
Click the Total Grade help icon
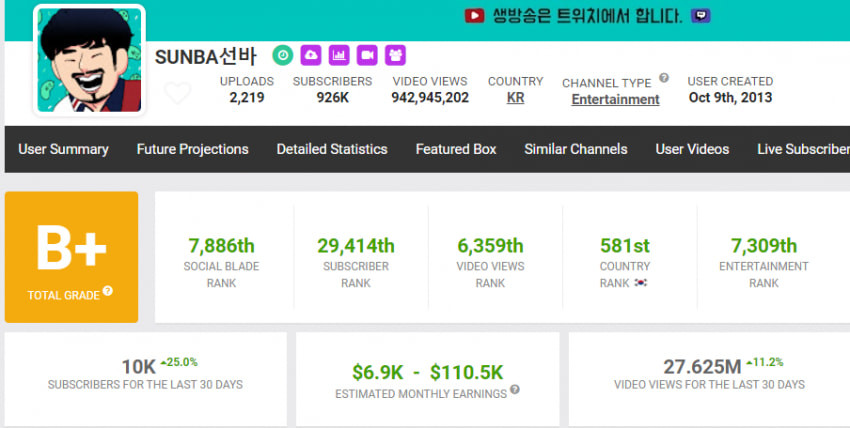[108, 291]
